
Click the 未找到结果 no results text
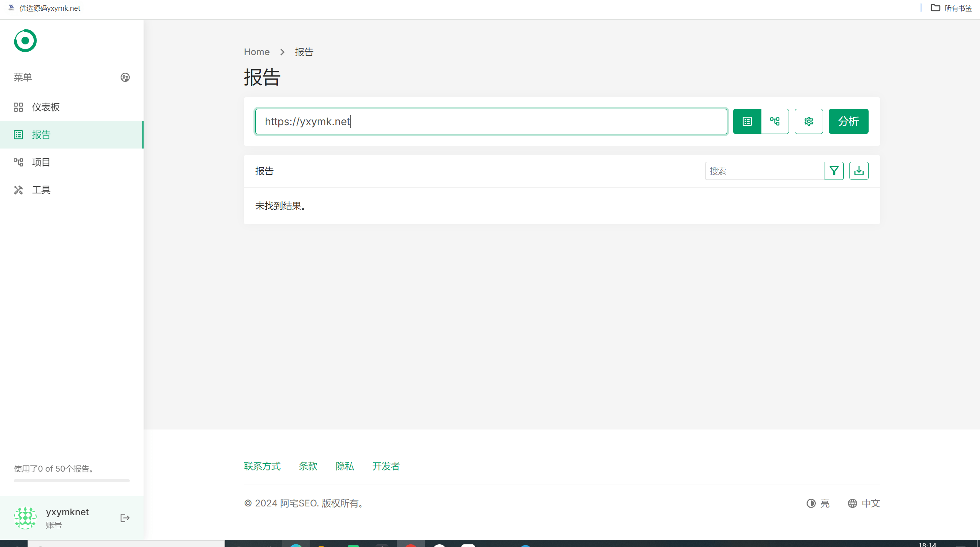pos(281,206)
